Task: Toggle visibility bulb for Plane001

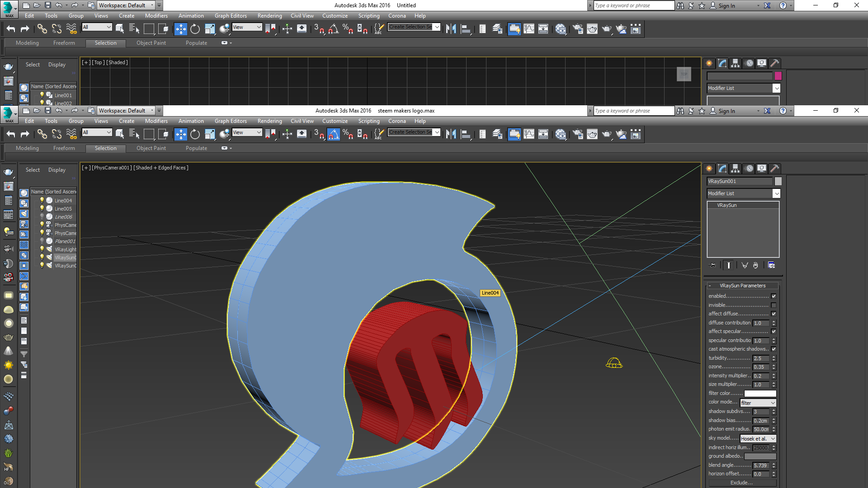Action: (42, 241)
